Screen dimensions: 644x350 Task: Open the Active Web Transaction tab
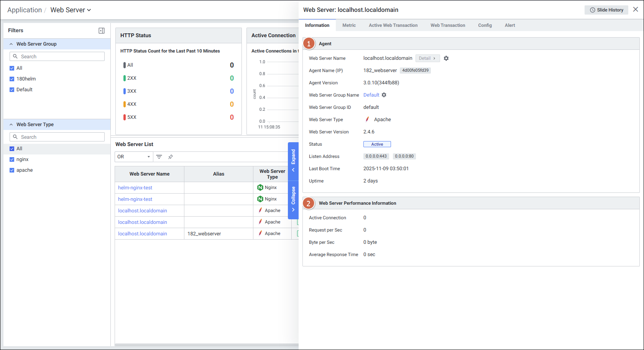click(x=393, y=25)
